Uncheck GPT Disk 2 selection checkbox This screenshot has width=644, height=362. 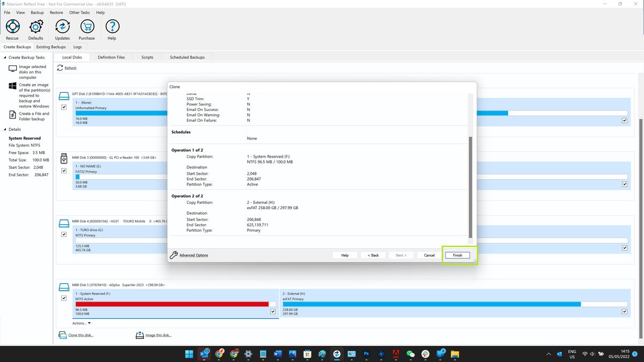[64, 107]
